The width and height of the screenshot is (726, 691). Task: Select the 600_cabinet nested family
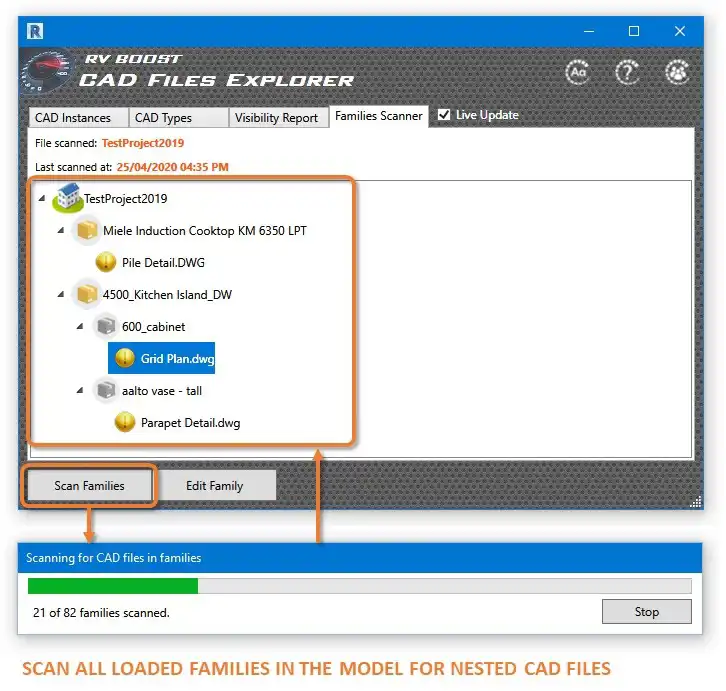coord(153,326)
